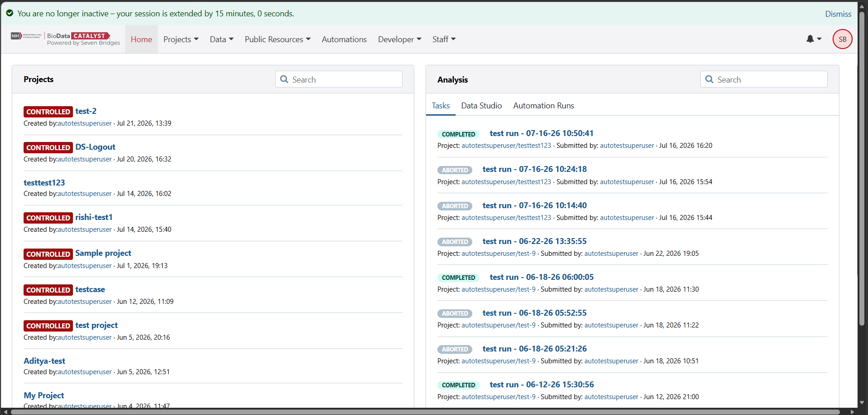Image resolution: width=868 pixels, height=415 pixels.
Task: Open the rishi-test1 project
Action: [94, 217]
